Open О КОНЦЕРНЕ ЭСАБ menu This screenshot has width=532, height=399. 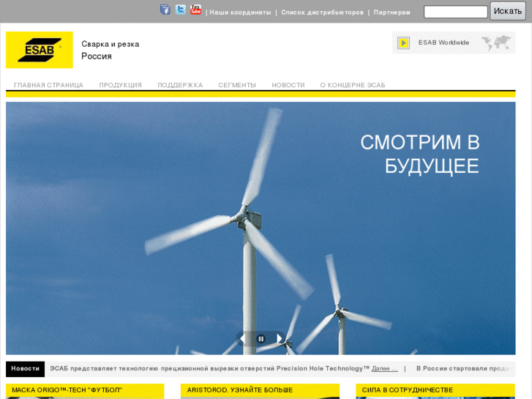pos(353,85)
